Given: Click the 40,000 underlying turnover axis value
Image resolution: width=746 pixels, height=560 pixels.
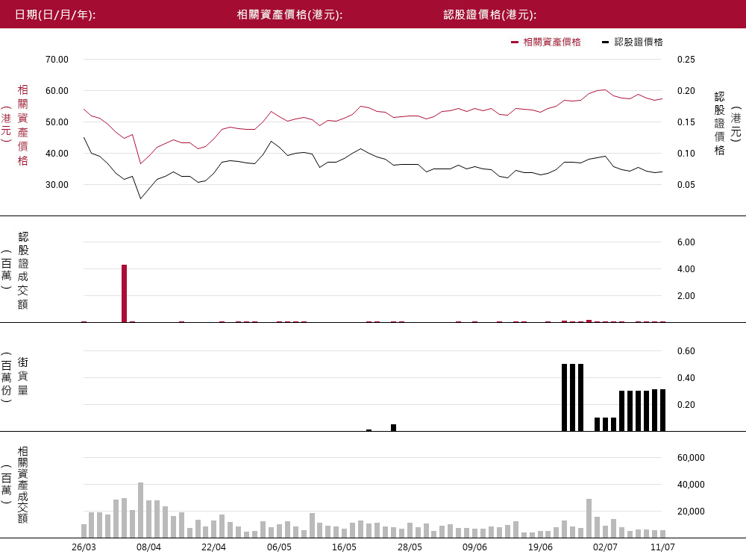Looking at the screenshot, I should click(x=691, y=485).
